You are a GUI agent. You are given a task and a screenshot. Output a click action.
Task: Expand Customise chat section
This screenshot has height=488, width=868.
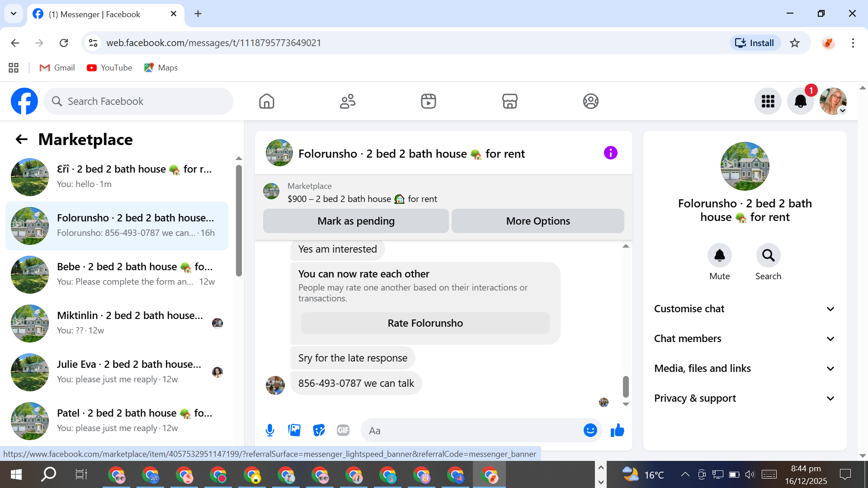pyautogui.click(x=745, y=309)
